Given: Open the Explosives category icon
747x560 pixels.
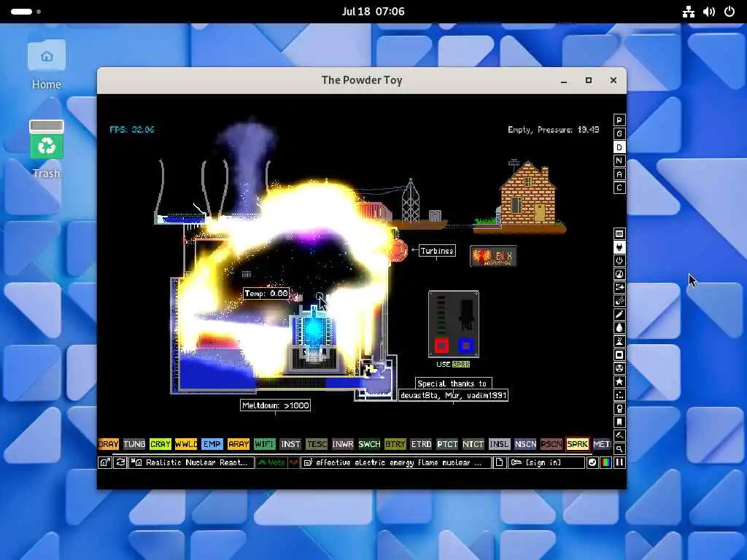Looking at the screenshot, I should click(x=619, y=301).
